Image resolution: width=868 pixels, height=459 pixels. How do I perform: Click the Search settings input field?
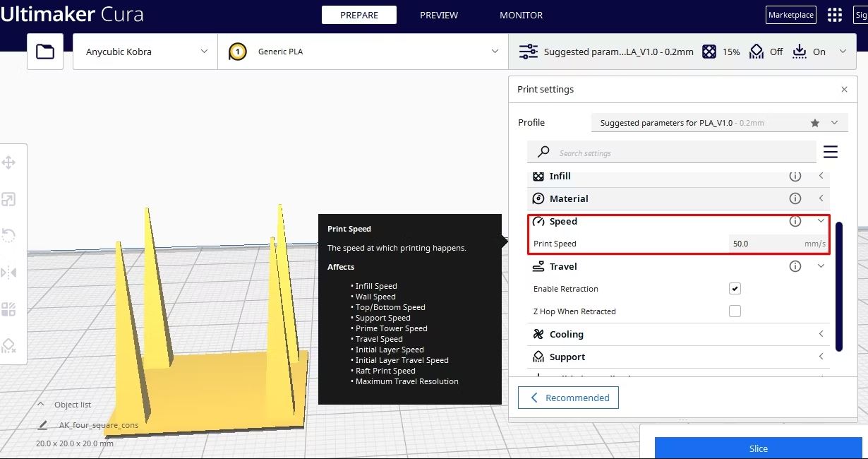coord(672,152)
